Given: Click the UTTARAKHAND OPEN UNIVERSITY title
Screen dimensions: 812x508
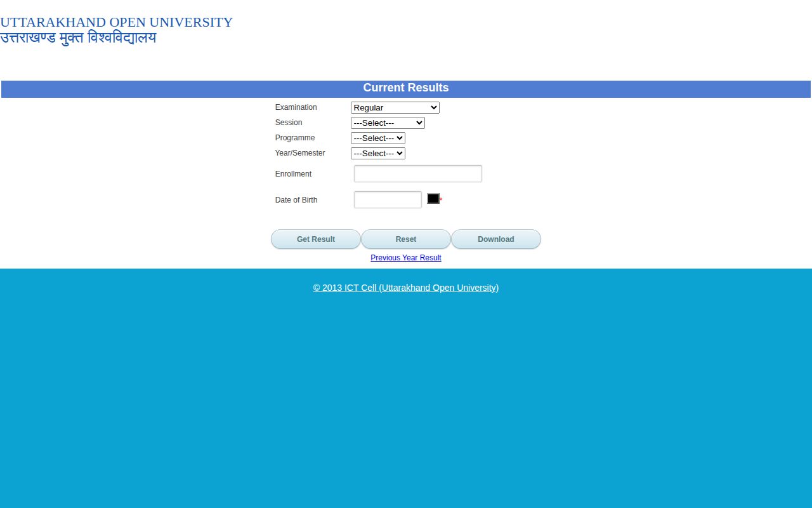Looking at the screenshot, I should coord(117,22).
